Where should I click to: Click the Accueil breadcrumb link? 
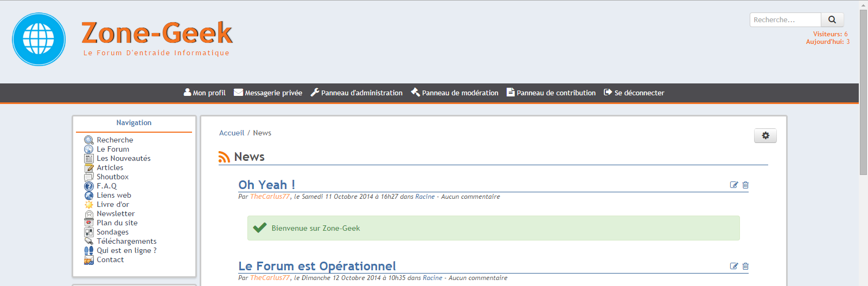pyautogui.click(x=232, y=133)
